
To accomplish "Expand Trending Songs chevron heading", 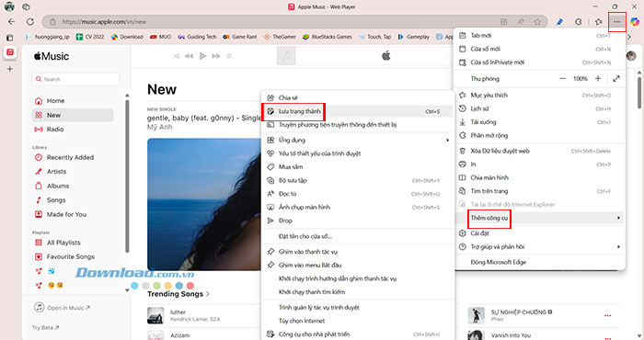I will point(178,294).
